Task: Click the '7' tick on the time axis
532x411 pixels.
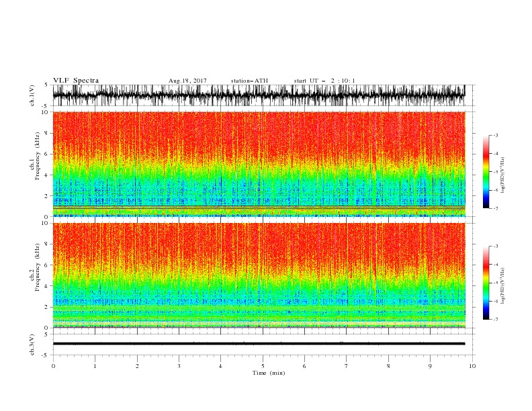Action: pos(347,366)
